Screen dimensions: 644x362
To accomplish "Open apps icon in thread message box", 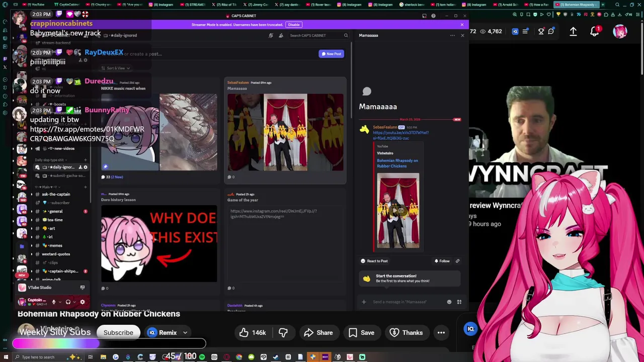I will [459, 302].
